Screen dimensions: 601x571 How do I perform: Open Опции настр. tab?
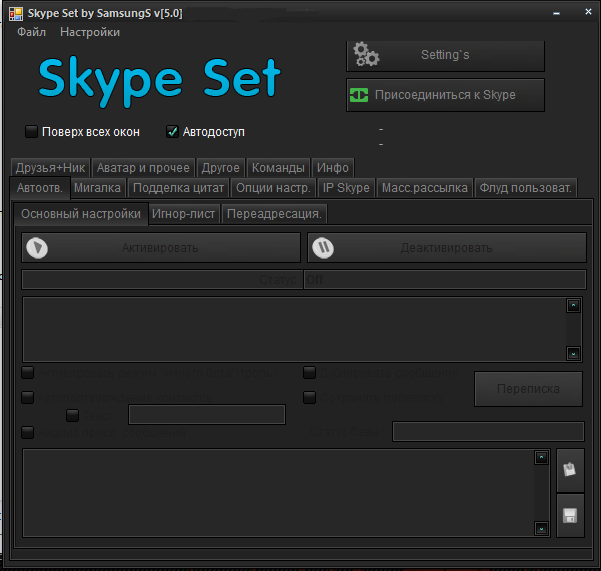273,188
